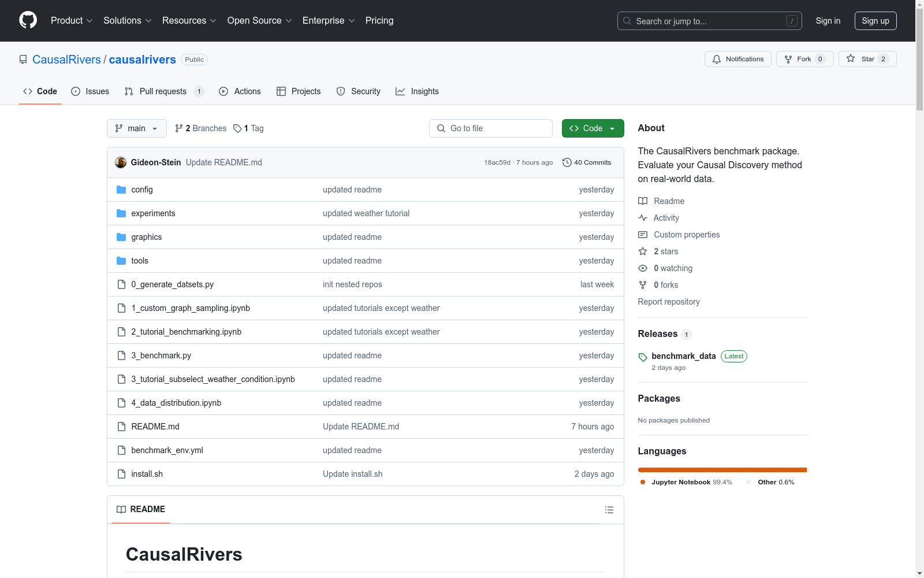This screenshot has width=924, height=578.
Task: Click the Other language gray color dot
Action: pyautogui.click(x=749, y=482)
